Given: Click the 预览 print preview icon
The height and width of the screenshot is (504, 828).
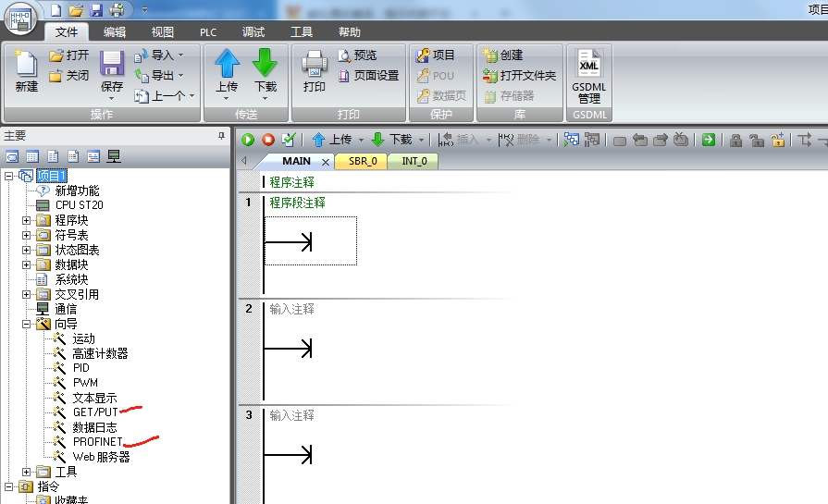Looking at the screenshot, I should click(344, 55).
